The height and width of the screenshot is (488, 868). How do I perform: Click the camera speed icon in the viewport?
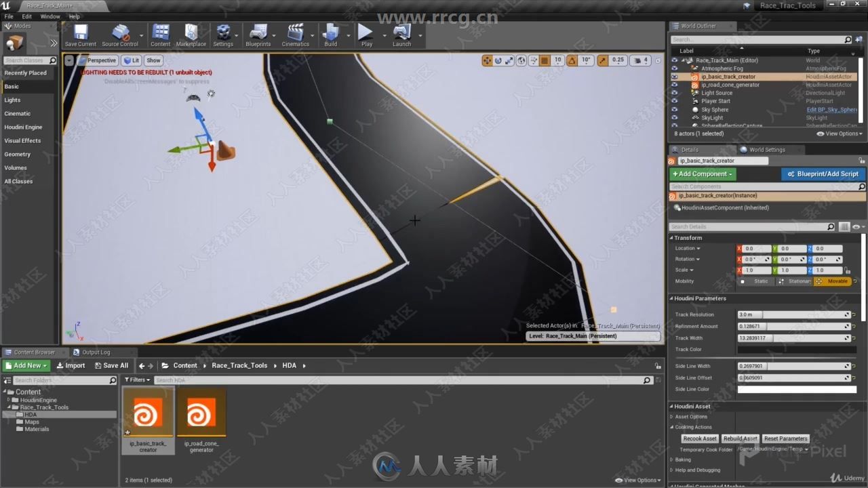point(639,60)
